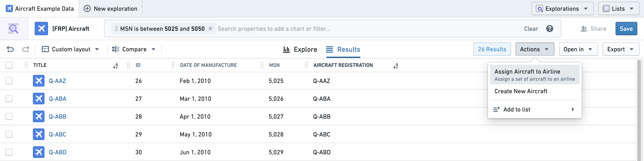The image size is (644, 161).
Task: Click the drag handle of ID column
Action: (129, 65)
